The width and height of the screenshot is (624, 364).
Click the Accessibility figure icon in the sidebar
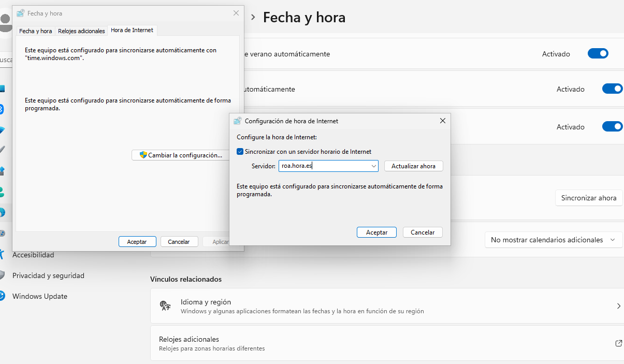[2, 254]
